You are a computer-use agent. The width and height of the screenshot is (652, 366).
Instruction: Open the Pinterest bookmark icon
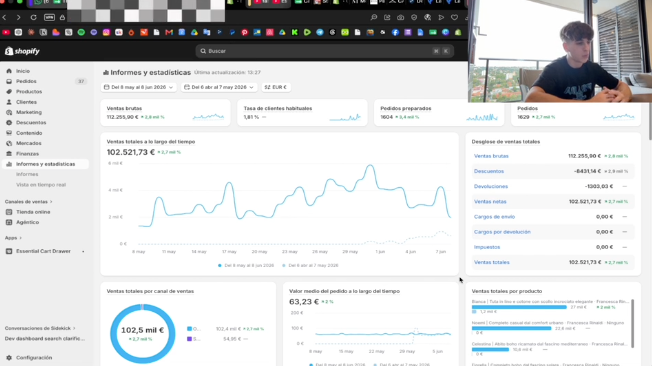(244, 32)
